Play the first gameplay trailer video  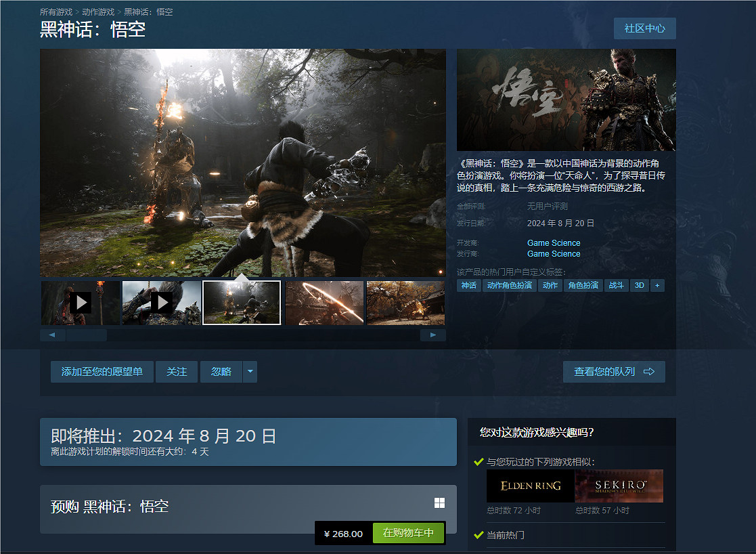(81, 302)
